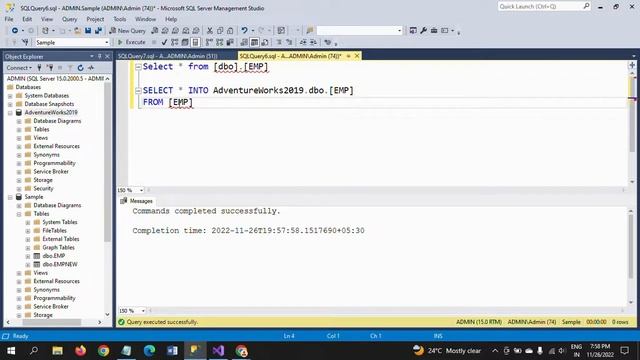
Task: Parse the query with the checkmark icon
Action: (x=164, y=42)
